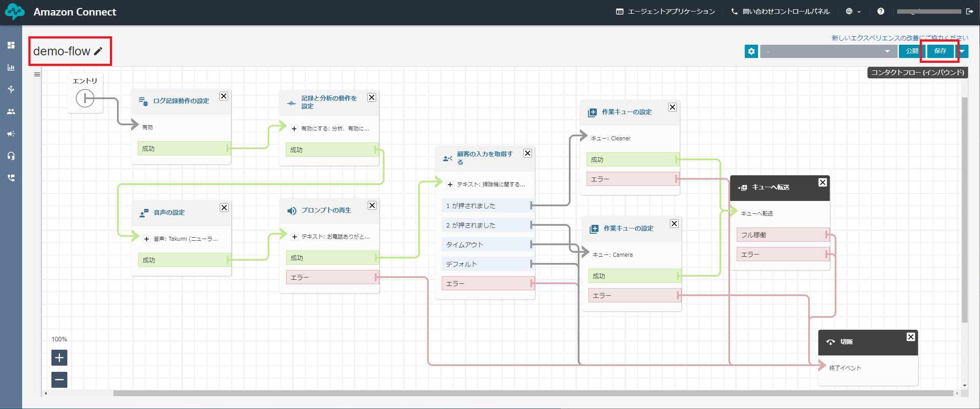Open the 切断 block header

click(868, 342)
